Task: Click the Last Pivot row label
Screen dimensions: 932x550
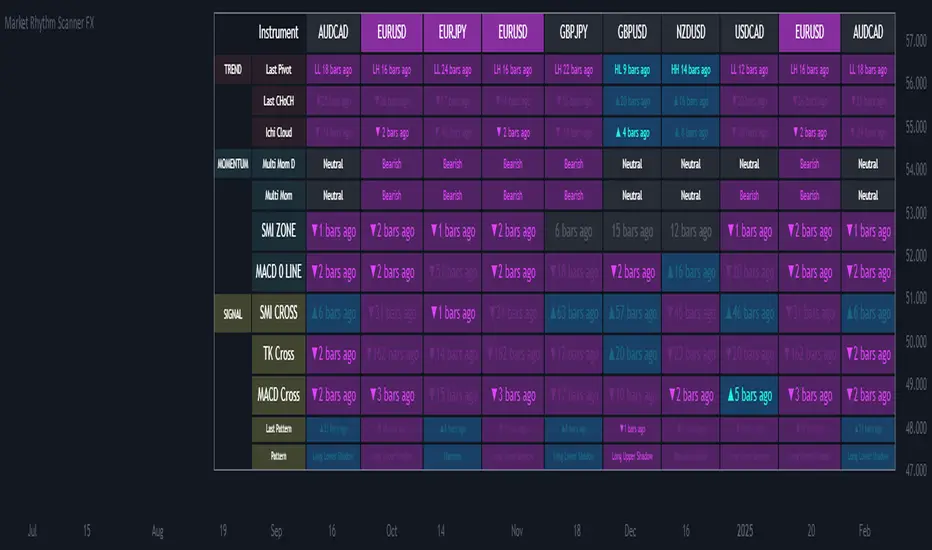Action: click(279, 70)
